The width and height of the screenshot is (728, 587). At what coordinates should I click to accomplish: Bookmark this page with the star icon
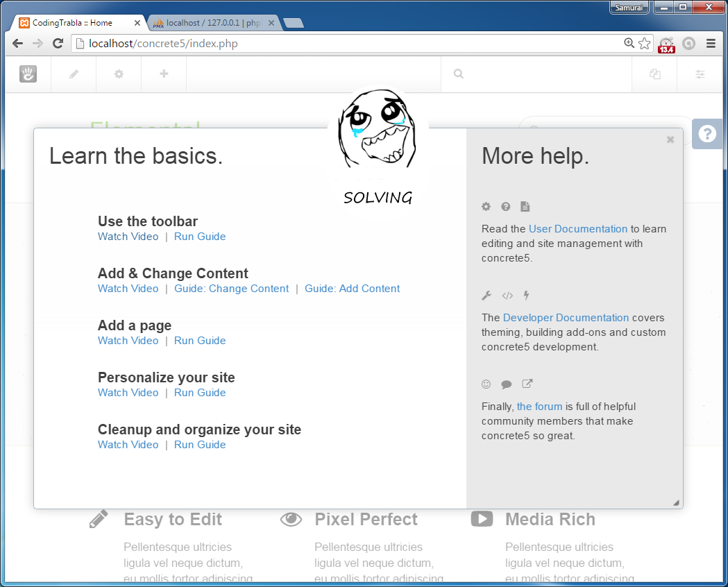[x=645, y=44]
